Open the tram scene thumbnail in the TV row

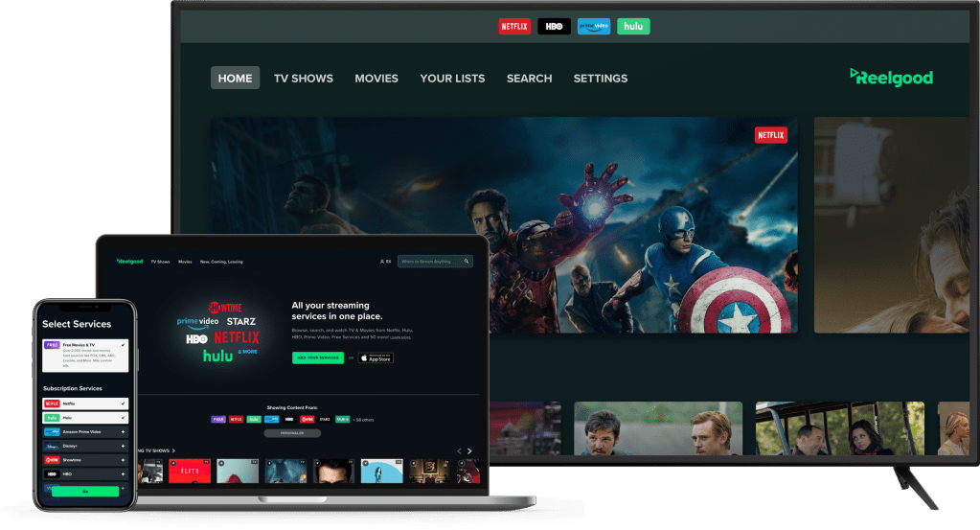[x=839, y=428]
